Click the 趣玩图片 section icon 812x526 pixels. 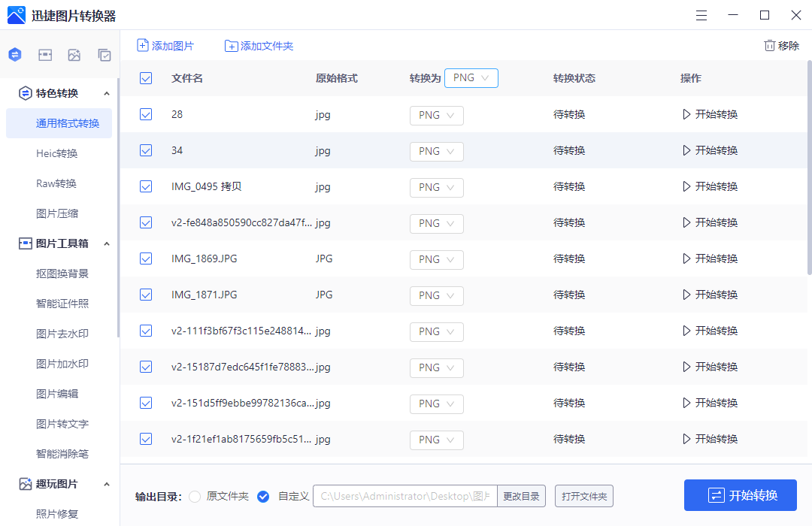[25, 484]
